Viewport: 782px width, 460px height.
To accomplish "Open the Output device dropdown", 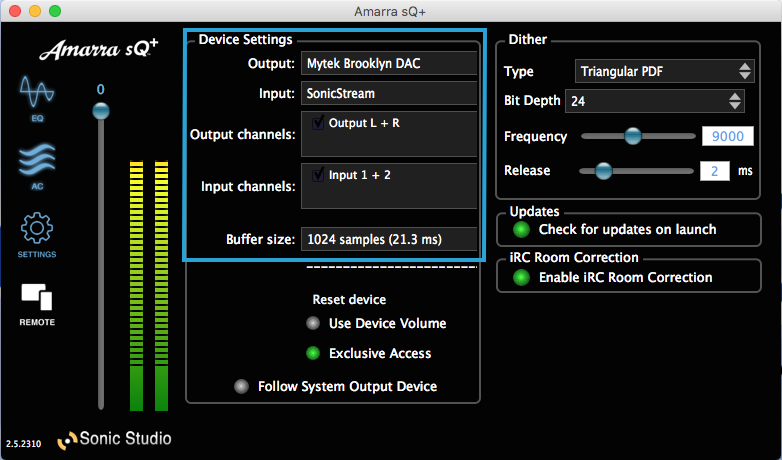I will pos(389,63).
